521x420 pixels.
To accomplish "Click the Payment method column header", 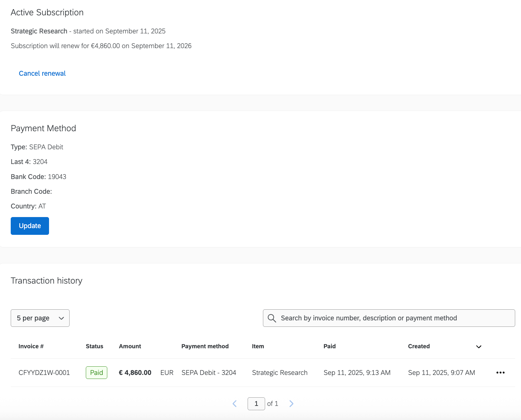I will (205, 346).
